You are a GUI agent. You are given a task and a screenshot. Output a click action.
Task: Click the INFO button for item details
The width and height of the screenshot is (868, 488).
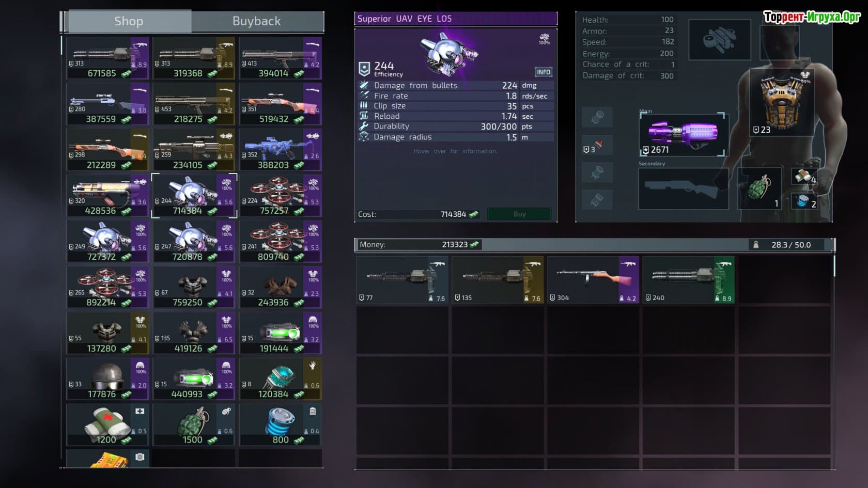543,72
